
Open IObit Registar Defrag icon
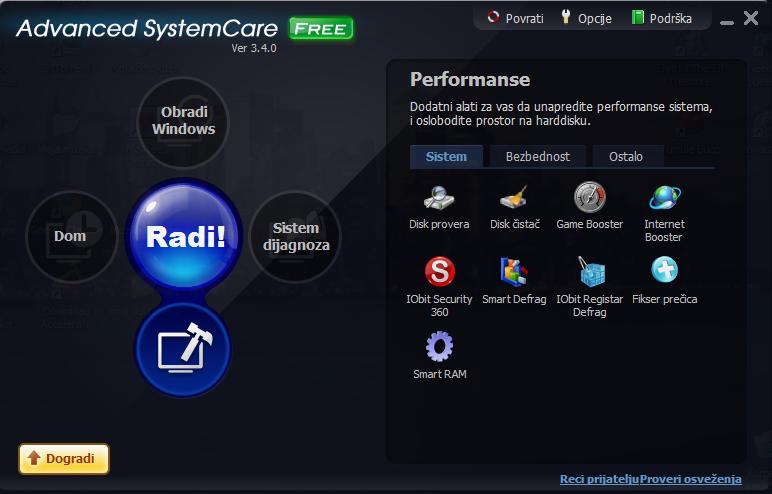click(x=590, y=271)
